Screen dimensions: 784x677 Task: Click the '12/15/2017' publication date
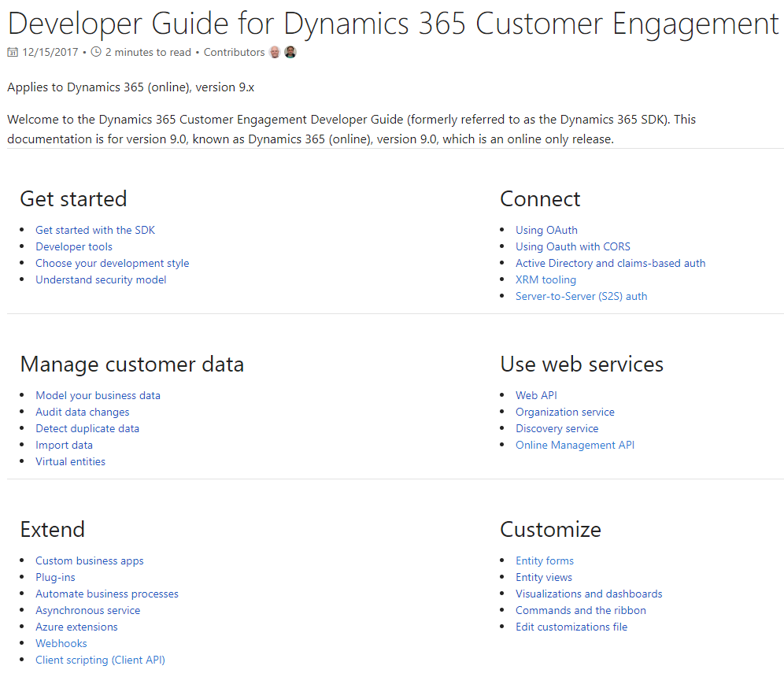point(50,52)
